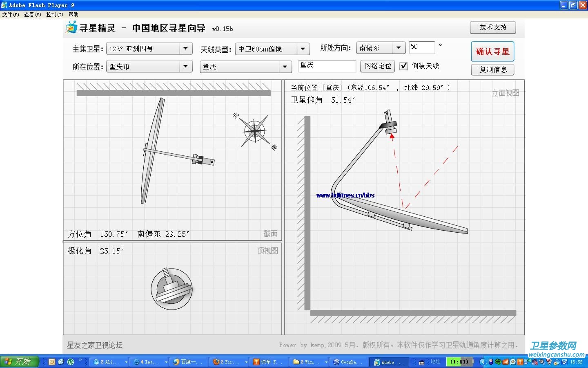Open the 文件 menu
The image size is (588, 368).
pyautogui.click(x=10, y=15)
